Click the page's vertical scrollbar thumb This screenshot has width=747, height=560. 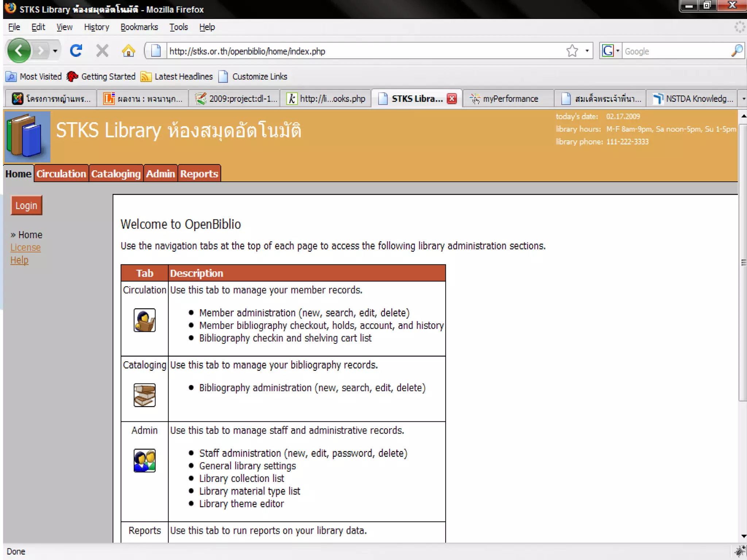pos(743,262)
